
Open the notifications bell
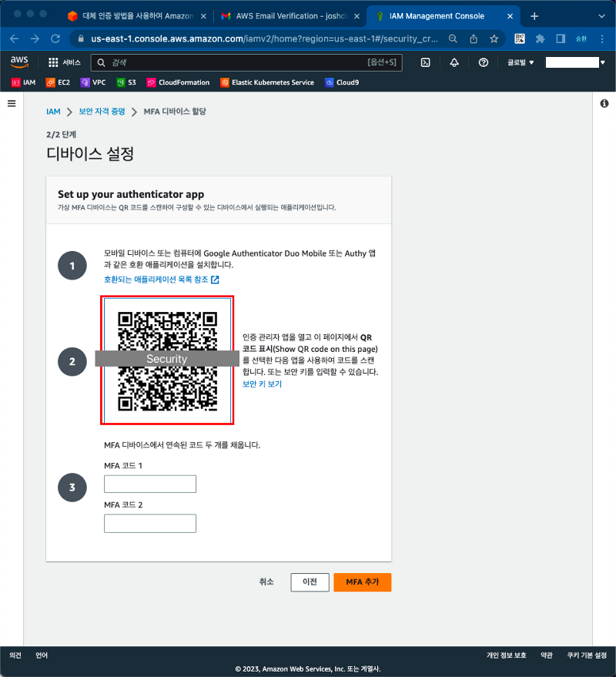454,62
